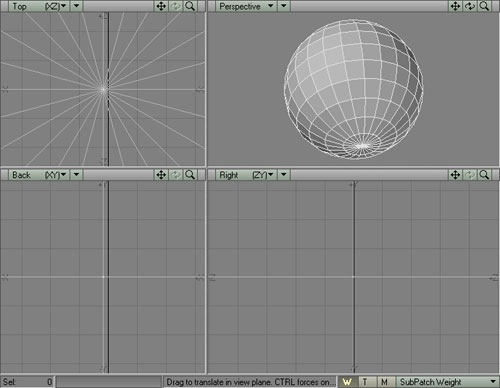Open the Back (XY) view type dropdown

(x=39, y=175)
